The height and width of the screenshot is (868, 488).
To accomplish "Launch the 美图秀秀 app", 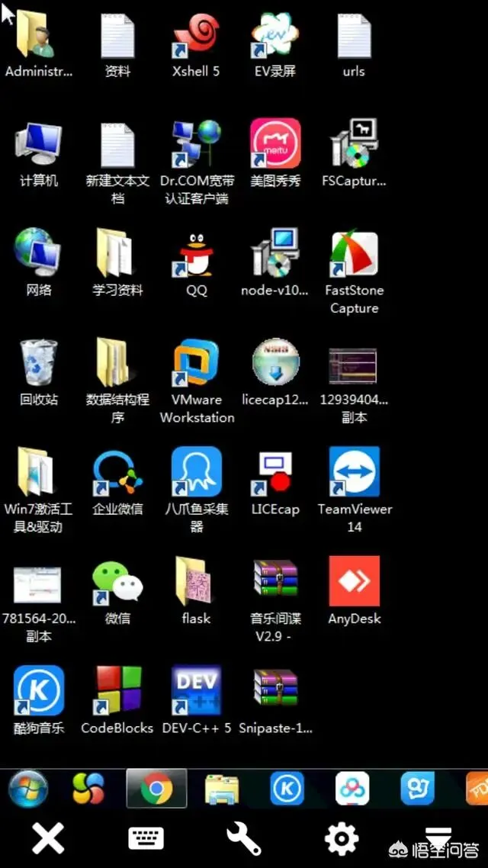I will [x=275, y=143].
